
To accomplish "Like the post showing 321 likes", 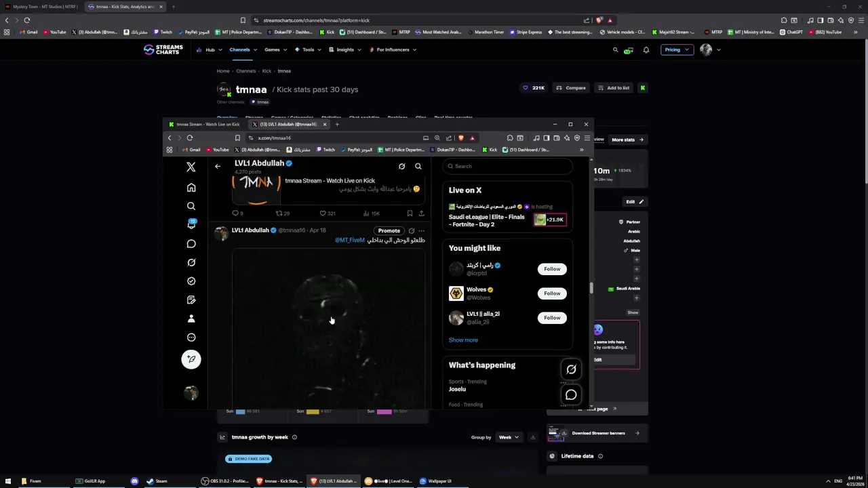I will coord(328,213).
